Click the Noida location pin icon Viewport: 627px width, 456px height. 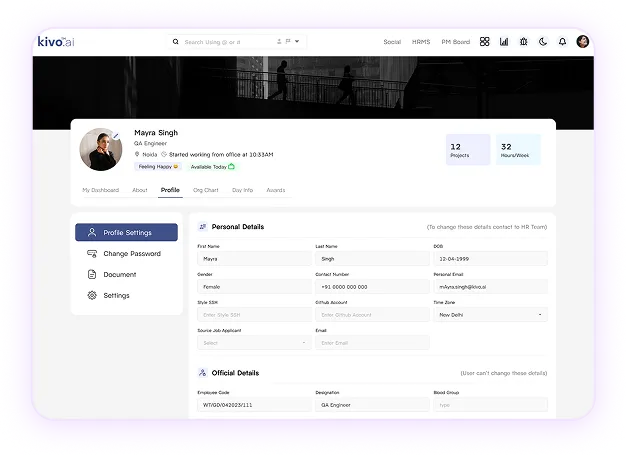(x=137, y=154)
